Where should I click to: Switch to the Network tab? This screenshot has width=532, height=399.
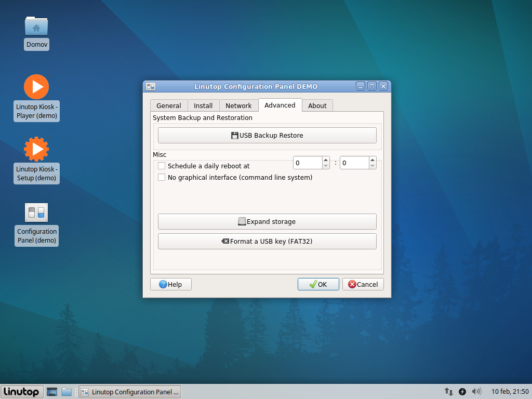tap(238, 105)
